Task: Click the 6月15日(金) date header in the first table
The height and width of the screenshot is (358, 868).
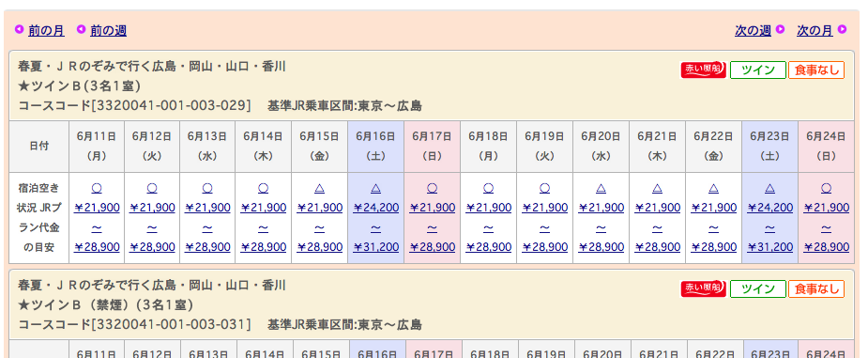Action: (x=320, y=147)
